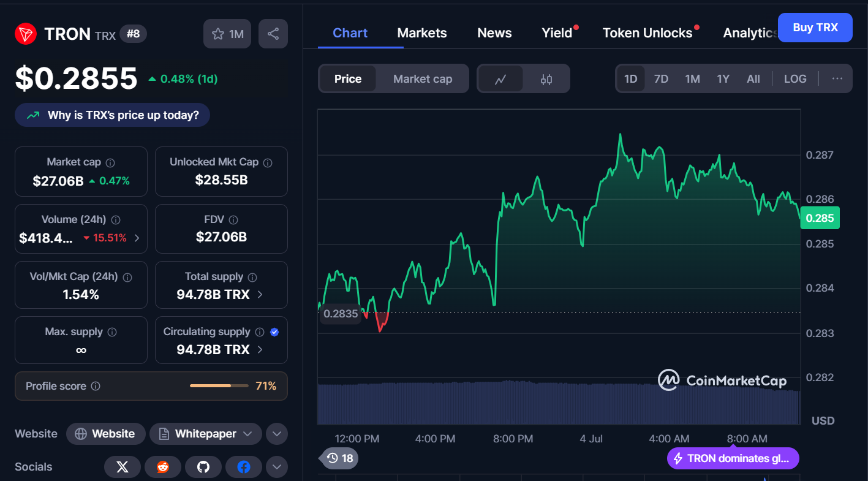868x481 pixels.
Task: Add TRX to watchlist via star button
Action: tap(227, 34)
